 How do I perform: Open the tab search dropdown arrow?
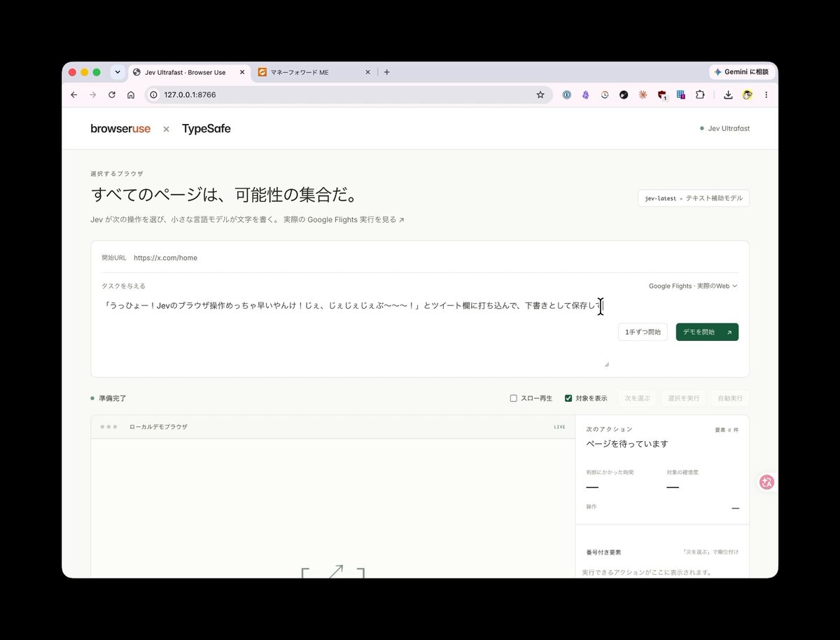pyautogui.click(x=117, y=72)
